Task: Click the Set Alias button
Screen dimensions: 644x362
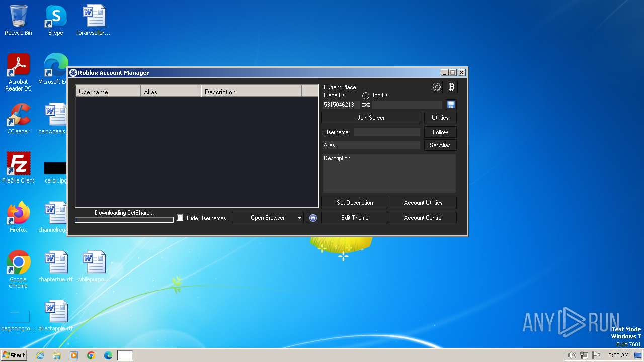Action: pos(440,145)
